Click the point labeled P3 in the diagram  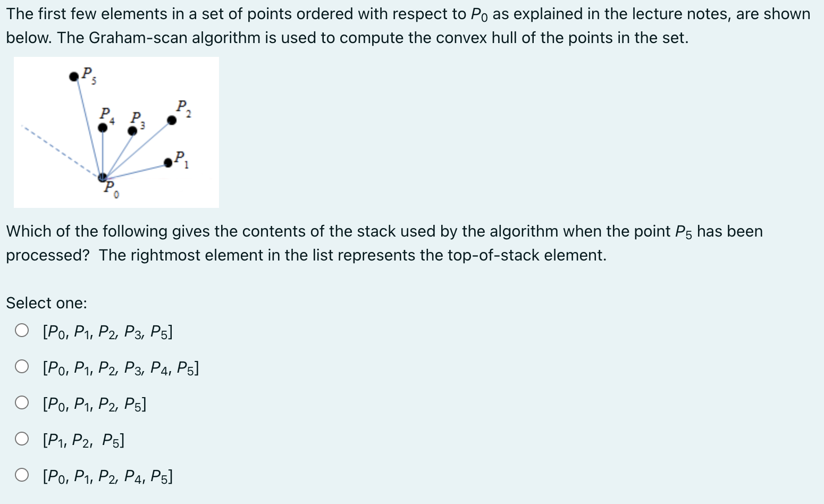(x=133, y=131)
